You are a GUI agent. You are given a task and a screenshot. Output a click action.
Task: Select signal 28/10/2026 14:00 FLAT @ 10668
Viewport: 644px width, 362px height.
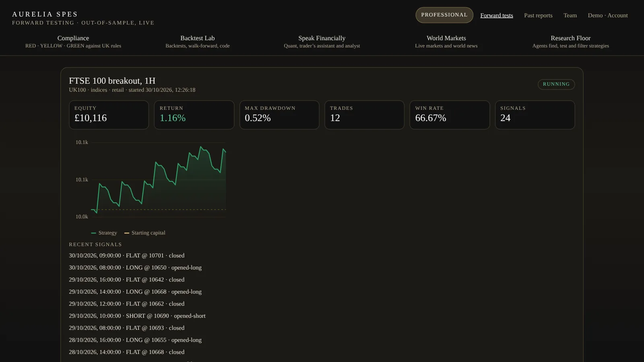pos(127,352)
